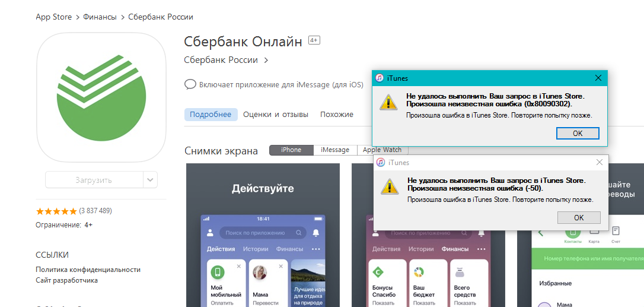Click the search field in the first screenshot

coord(263,233)
